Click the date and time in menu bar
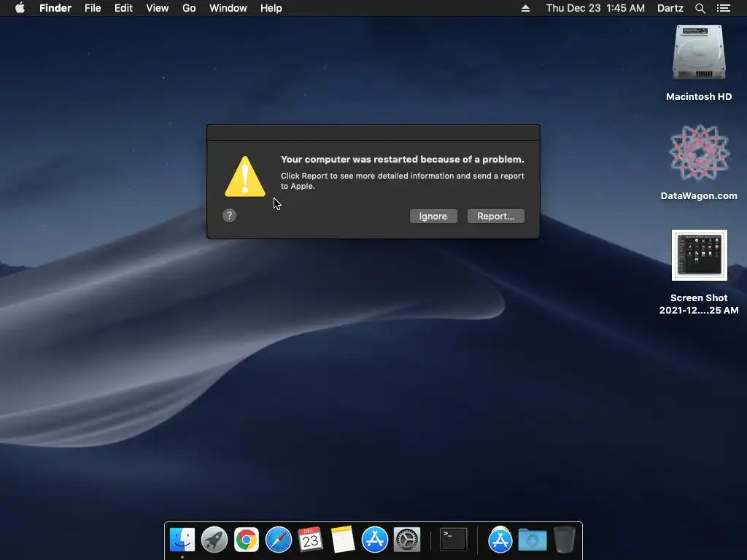This screenshot has width=747, height=560. (595, 8)
